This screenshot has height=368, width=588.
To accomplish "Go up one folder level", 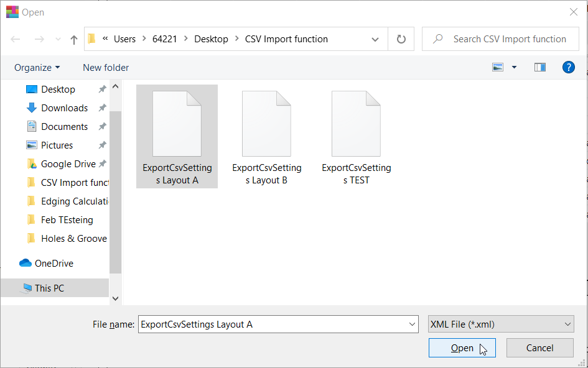I will coord(74,39).
